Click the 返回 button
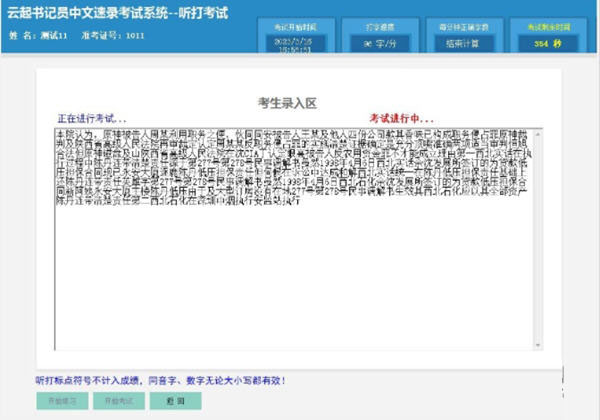 click(x=175, y=400)
